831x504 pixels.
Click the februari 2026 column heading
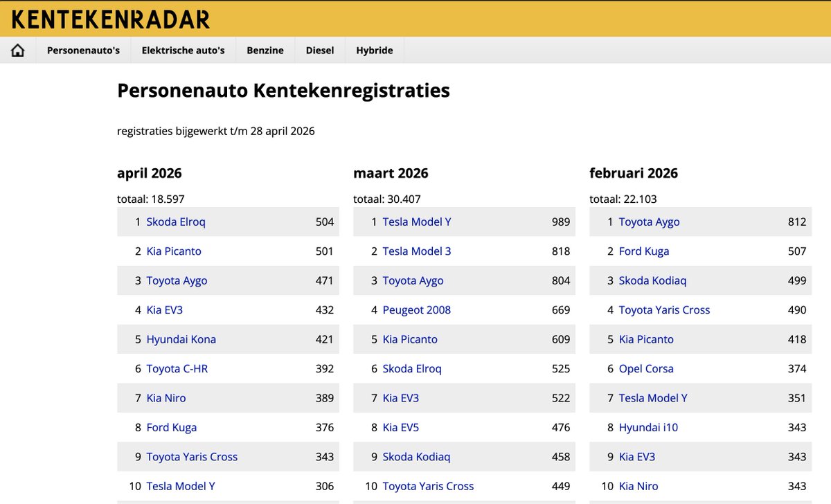point(634,173)
